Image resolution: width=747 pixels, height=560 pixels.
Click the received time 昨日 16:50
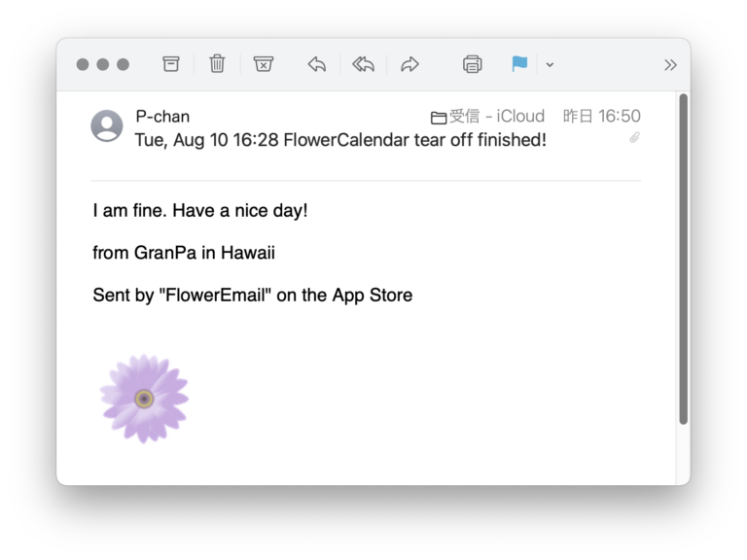pyautogui.click(x=602, y=117)
